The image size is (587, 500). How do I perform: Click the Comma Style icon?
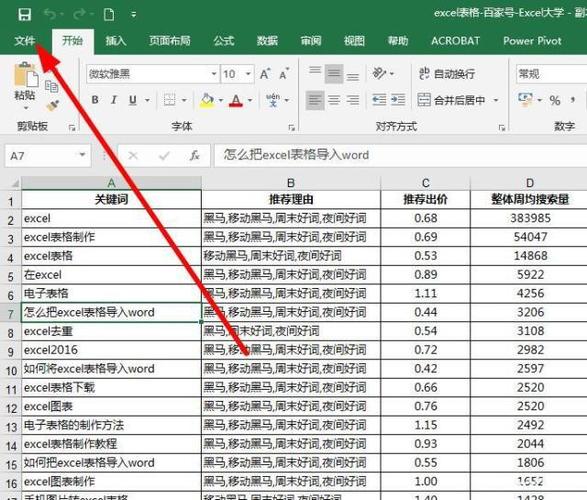[x=573, y=100]
